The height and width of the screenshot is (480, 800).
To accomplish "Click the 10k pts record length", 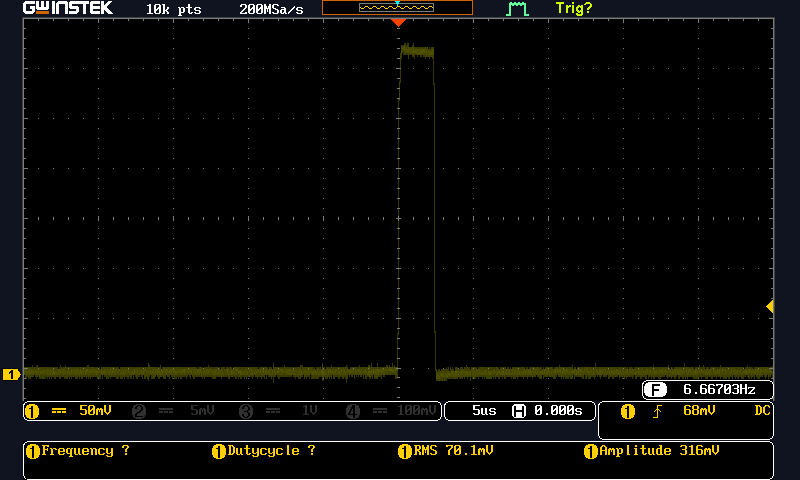I will 173,9.
